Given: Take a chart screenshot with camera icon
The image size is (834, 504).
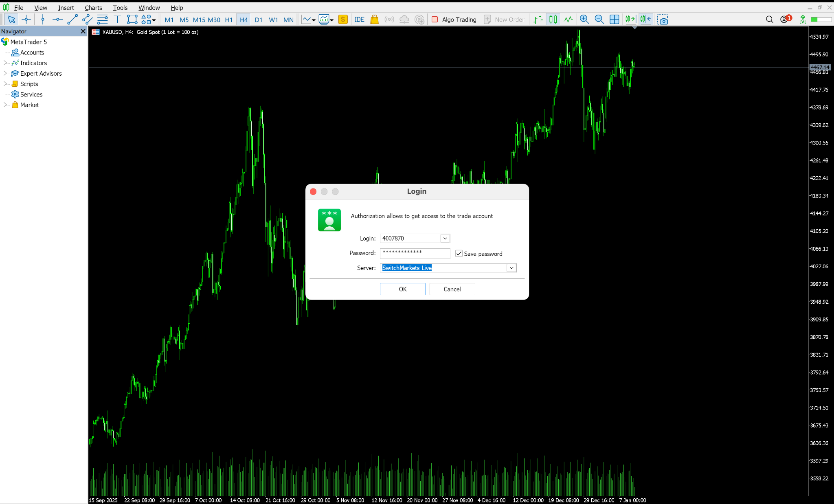Looking at the screenshot, I should [x=663, y=20].
